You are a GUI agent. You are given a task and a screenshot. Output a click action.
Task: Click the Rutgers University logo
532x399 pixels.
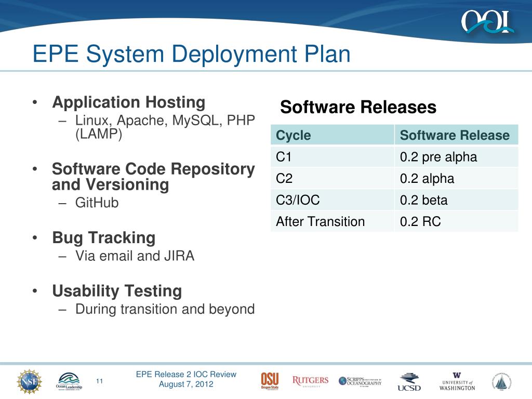tap(310, 381)
